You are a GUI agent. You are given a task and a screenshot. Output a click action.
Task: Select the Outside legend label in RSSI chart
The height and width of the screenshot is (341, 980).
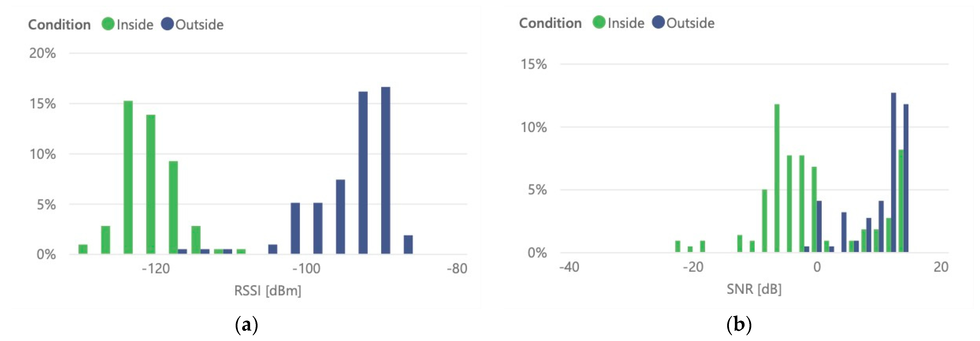[x=199, y=25]
